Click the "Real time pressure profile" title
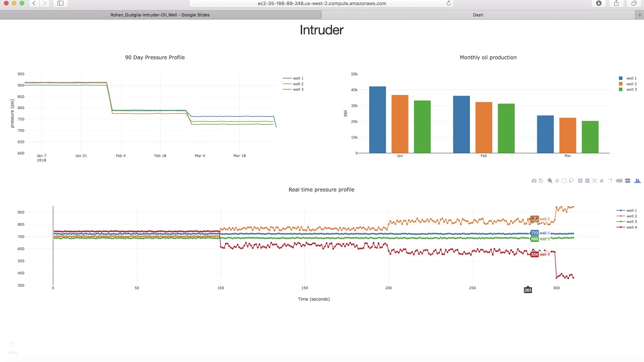 tap(321, 190)
